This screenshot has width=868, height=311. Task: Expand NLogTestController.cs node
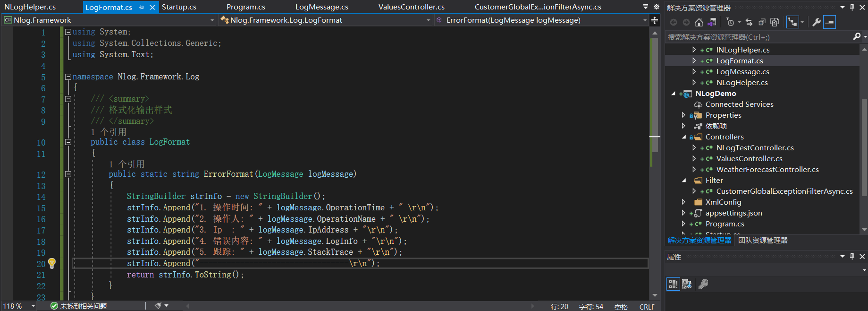(x=694, y=147)
